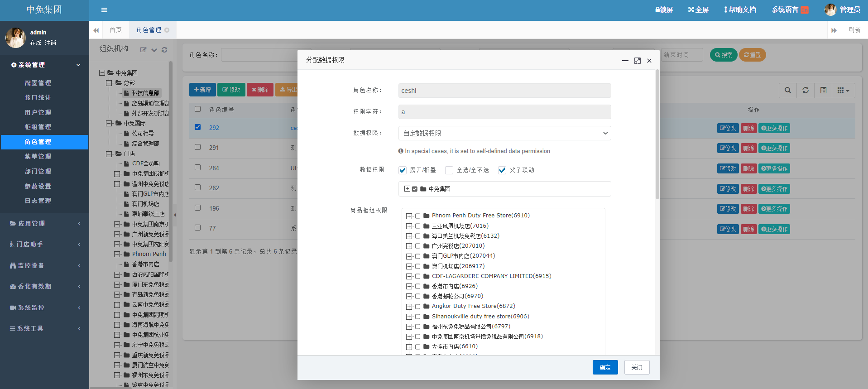
Task: Open the column grid view icon
Action: [843, 90]
